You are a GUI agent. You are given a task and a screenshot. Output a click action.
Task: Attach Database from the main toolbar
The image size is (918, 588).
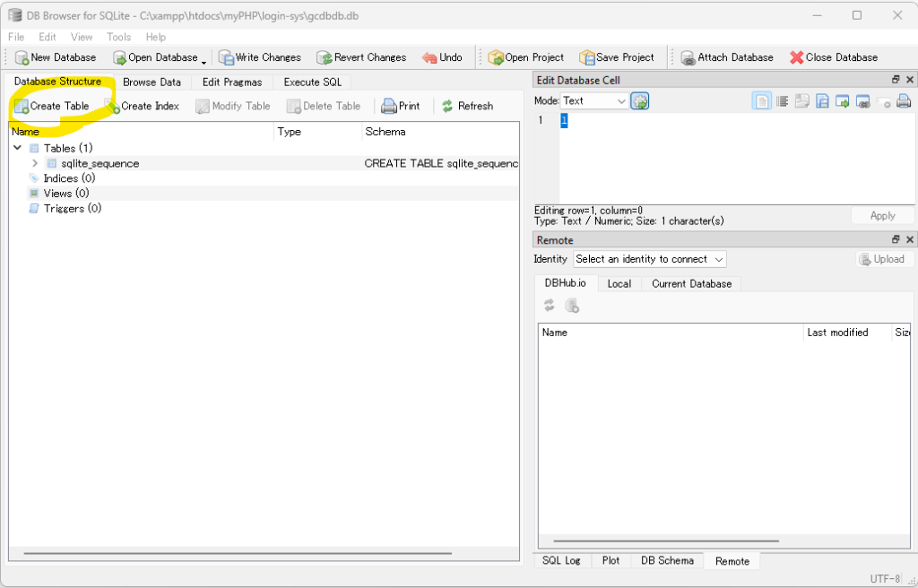click(x=726, y=57)
